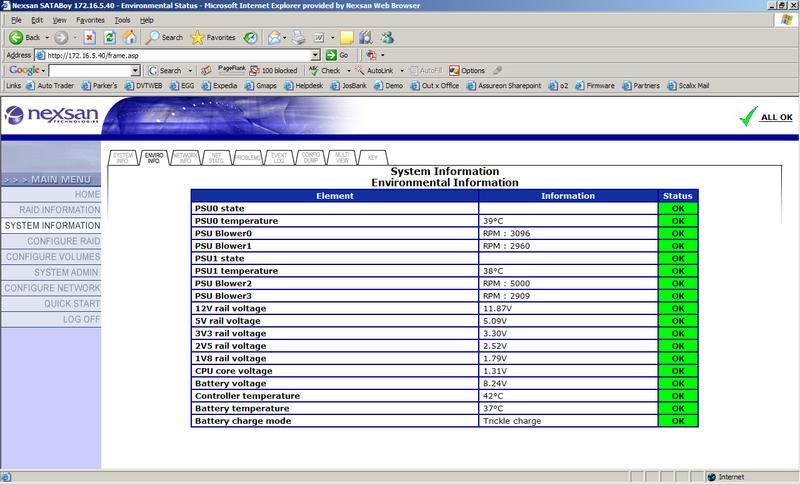Click the AutoLink wand button
This screenshot has width=800, height=485.
374,70
